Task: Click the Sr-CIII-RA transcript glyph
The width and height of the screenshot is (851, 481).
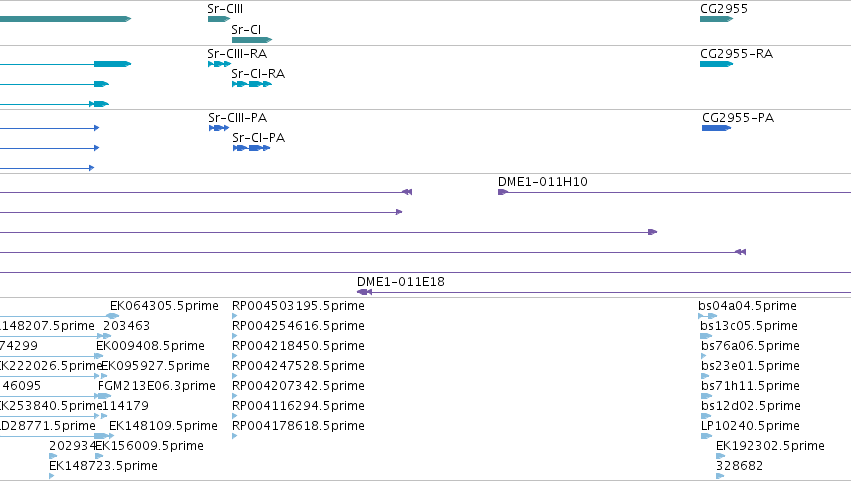Action: point(219,64)
